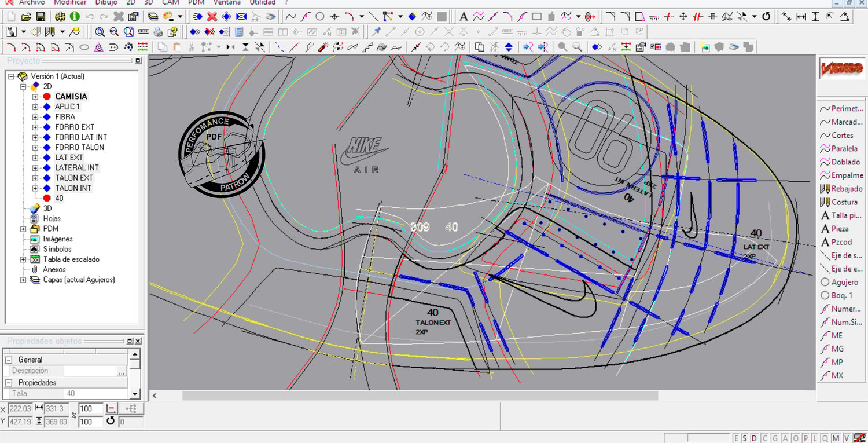
Task: Click the magnifier icon left of the ruler
Action: [128, 31]
